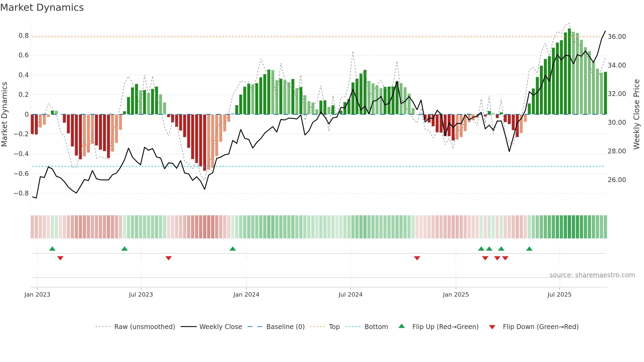Click the 30.00 price tick label
The image size is (644, 362).
tap(617, 123)
